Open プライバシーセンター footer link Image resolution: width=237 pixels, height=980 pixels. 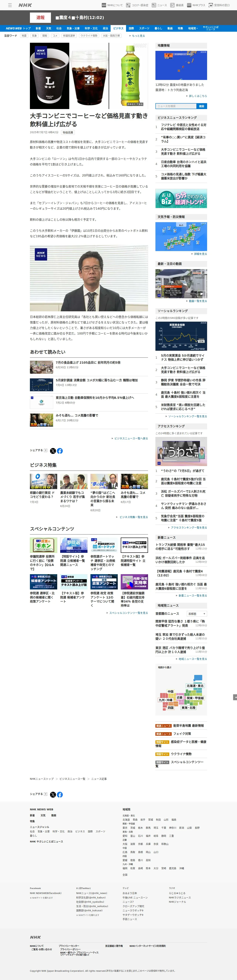[69, 946]
